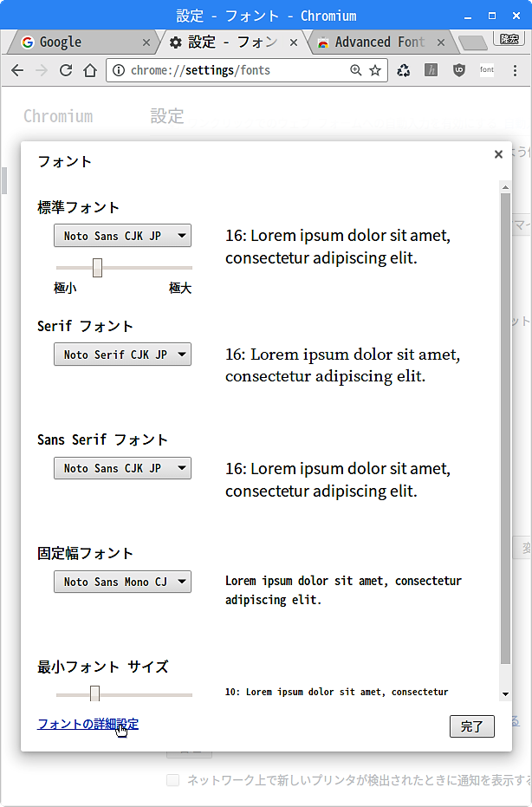The width and height of the screenshot is (532, 807).
Task: Click the standard font size slider thumb
Action: (97, 268)
